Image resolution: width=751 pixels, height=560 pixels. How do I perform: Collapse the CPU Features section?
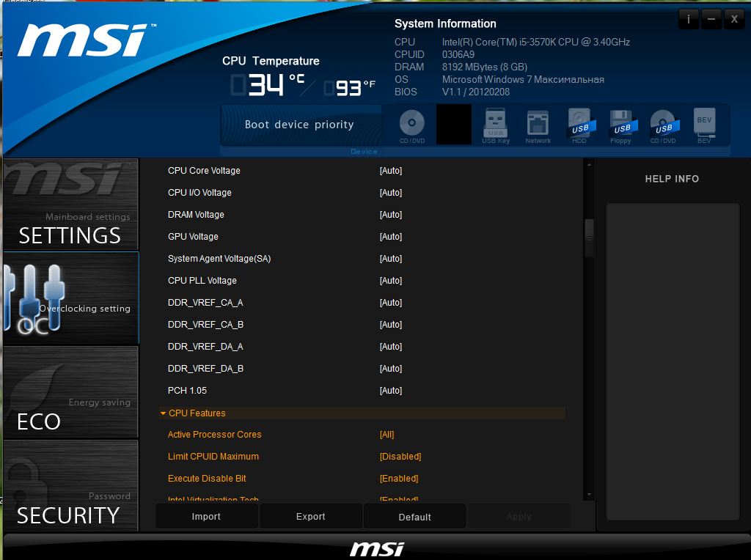pyautogui.click(x=164, y=413)
